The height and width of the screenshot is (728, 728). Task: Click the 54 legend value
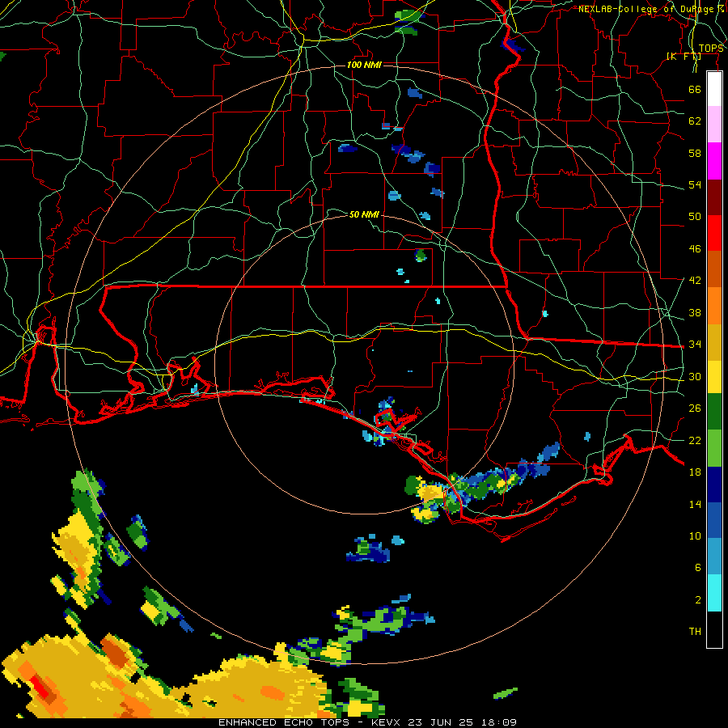point(695,184)
